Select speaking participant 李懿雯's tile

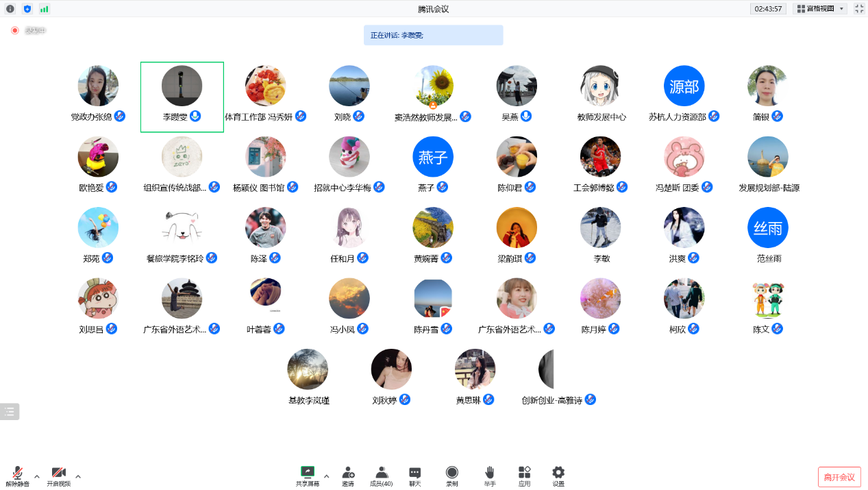[182, 97]
